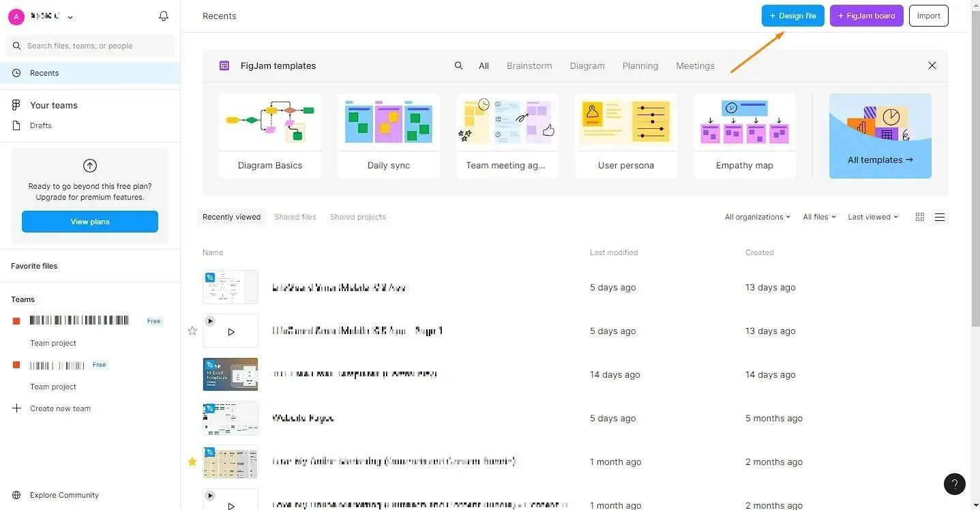Click the Drafts file icon
This screenshot has height=510, width=980.
(16, 125)
